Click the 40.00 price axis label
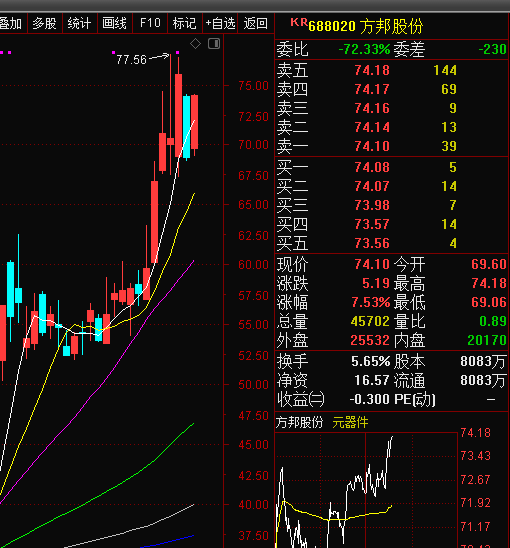 coord(253,505)
